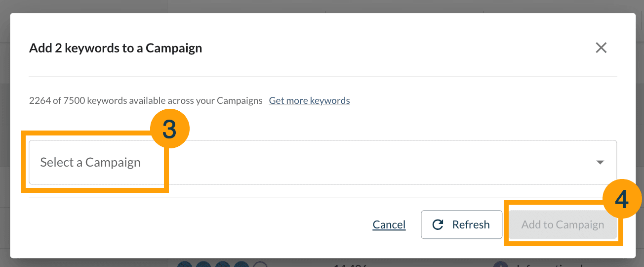Click the circular arrow icon inside Refresh

tap(438, 225)
